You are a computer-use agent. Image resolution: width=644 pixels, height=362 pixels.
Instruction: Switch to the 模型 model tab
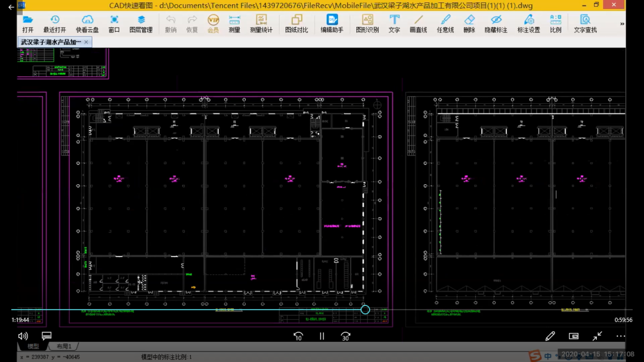(x=33, y=346)
